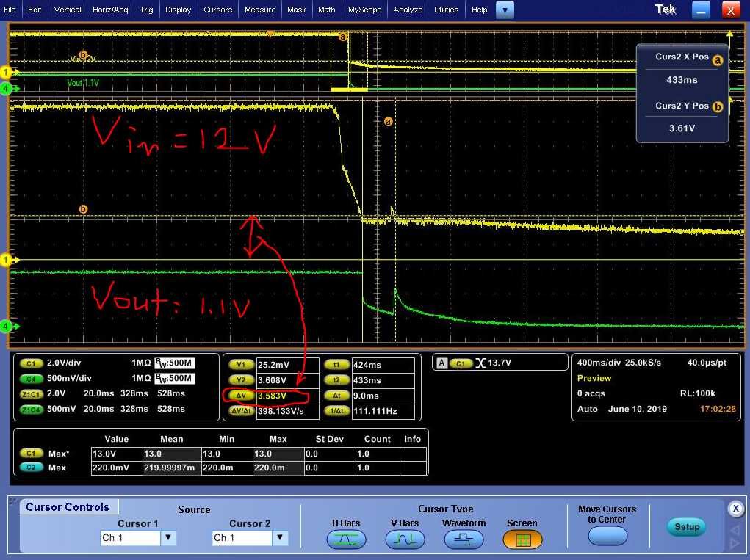Click the 3.608V V2 value cell
Viewport: 750px width, 560px height.
point(287,380)
